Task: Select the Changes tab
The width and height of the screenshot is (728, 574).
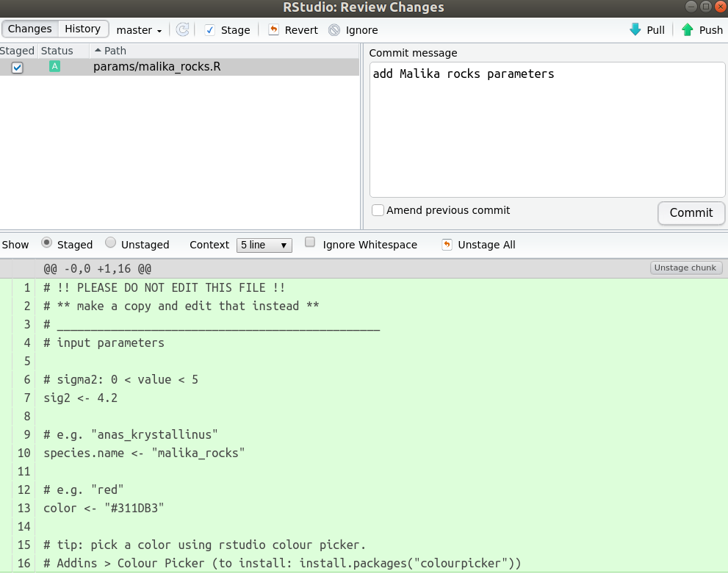Action: point(29,29)
